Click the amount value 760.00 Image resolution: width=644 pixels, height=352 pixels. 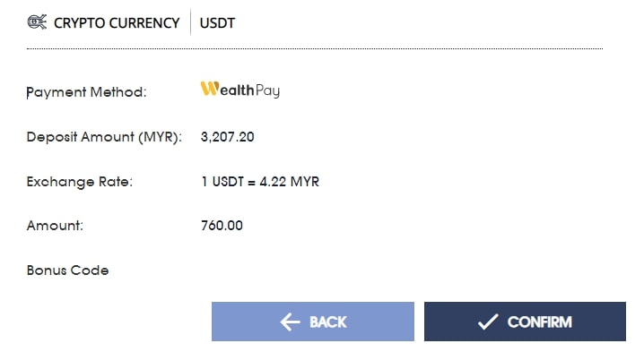pyautogui.click(x=222, y=226)
